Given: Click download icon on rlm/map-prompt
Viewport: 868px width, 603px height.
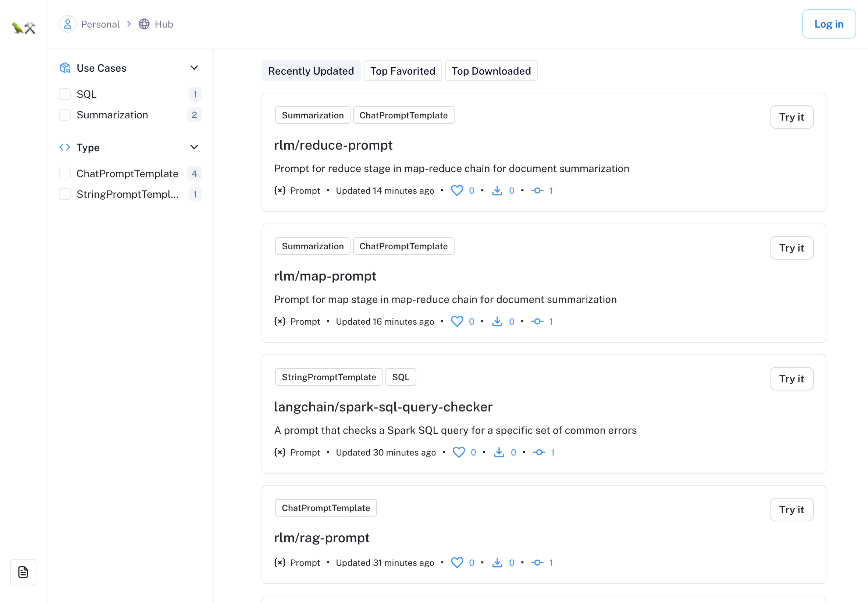Looking at the screenshot, I should [x=497, y=321].
